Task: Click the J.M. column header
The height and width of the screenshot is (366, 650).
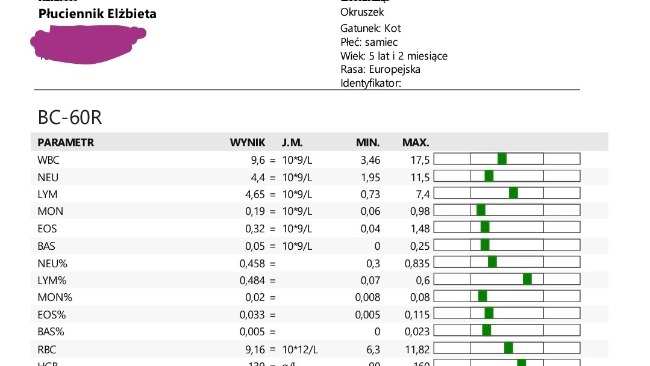Action: coord(292,142)
